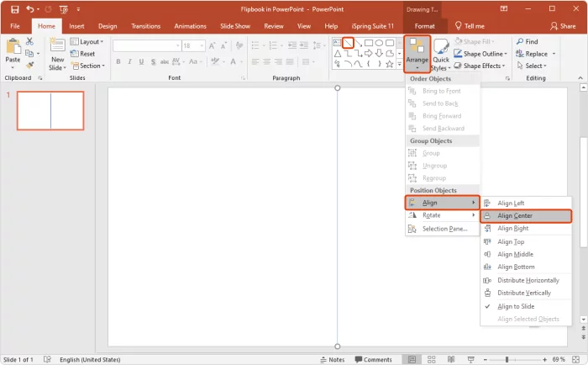Toggle Bold formatting button
This screenshot has width=588, height=365.
118,61
